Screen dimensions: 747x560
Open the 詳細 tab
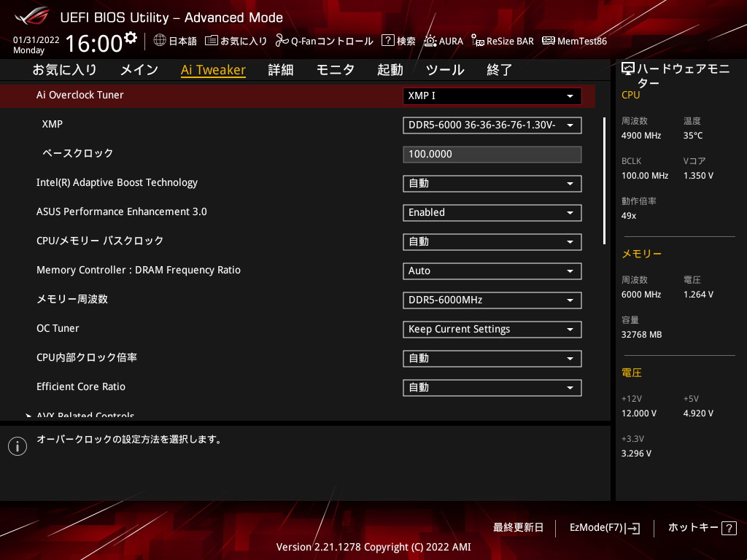pyautogui.click(x=281, y=70)
